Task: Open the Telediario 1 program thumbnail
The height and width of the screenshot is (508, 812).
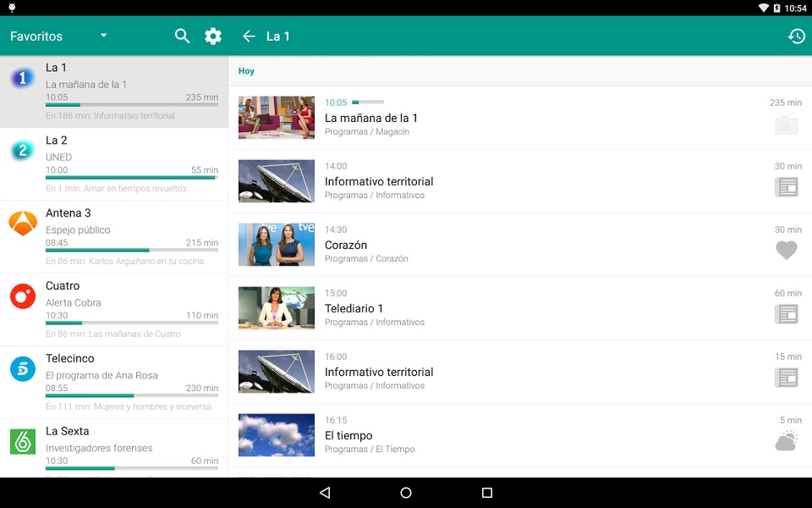Action: click(277, 308)
